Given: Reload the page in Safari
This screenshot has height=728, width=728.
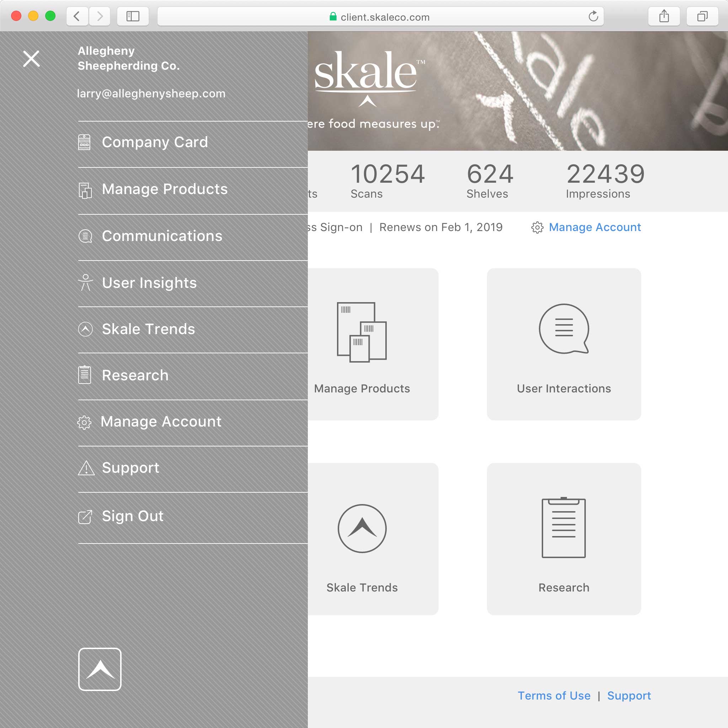Looking at the screenshot, I should [x=593, y=17].
